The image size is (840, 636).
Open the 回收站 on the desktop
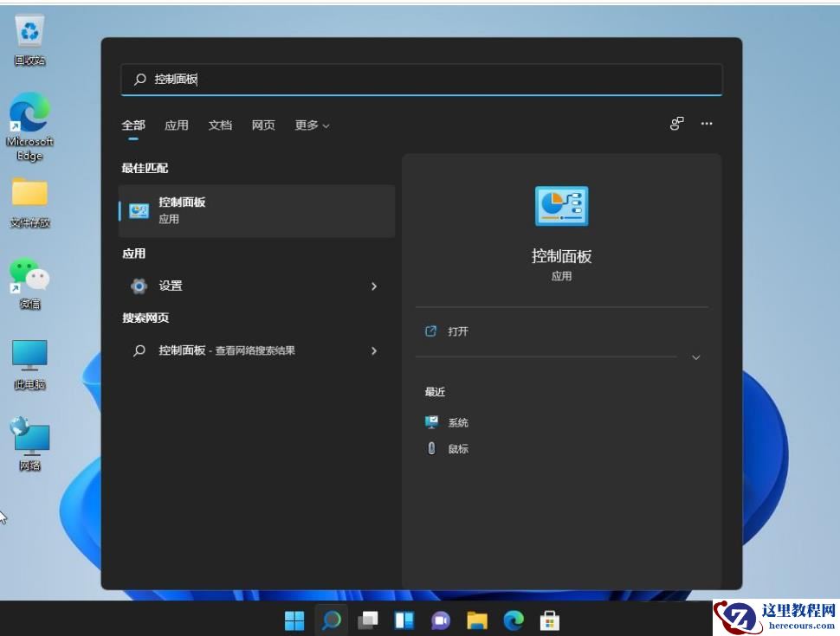(29, 29)
